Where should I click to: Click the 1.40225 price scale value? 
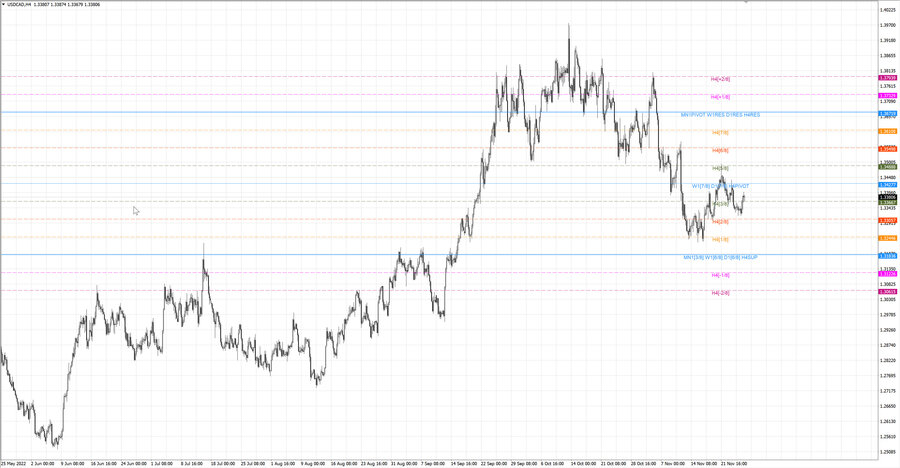coord(888,10)
